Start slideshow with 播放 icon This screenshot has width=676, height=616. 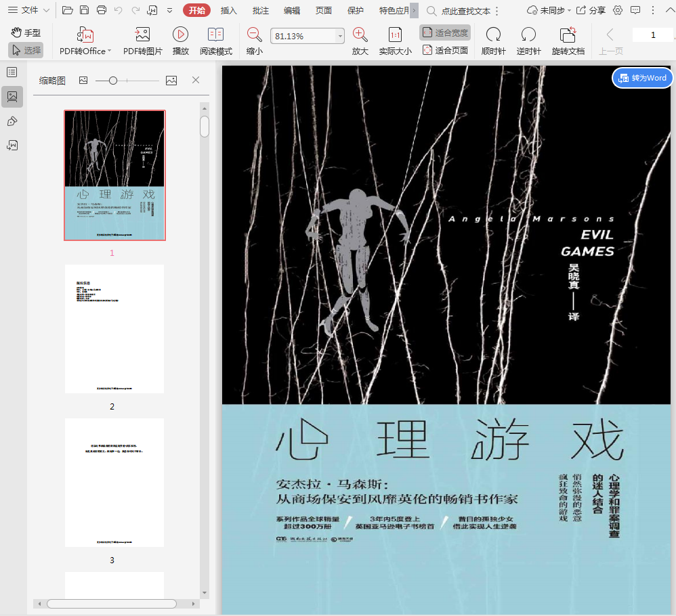pos(180,35)
